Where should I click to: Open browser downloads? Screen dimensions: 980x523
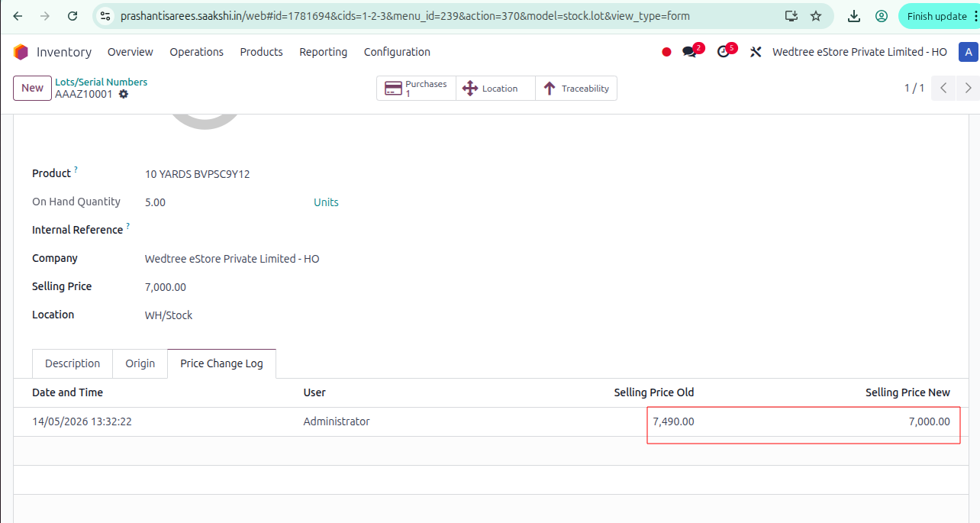click(854, 16)
